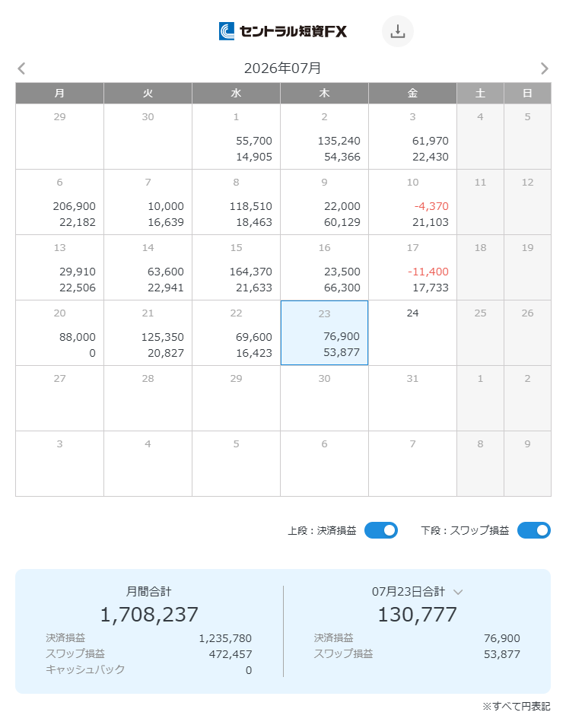566x728 pixels.
Task: Click the 月 weekday column header
Action: (60, 94)
